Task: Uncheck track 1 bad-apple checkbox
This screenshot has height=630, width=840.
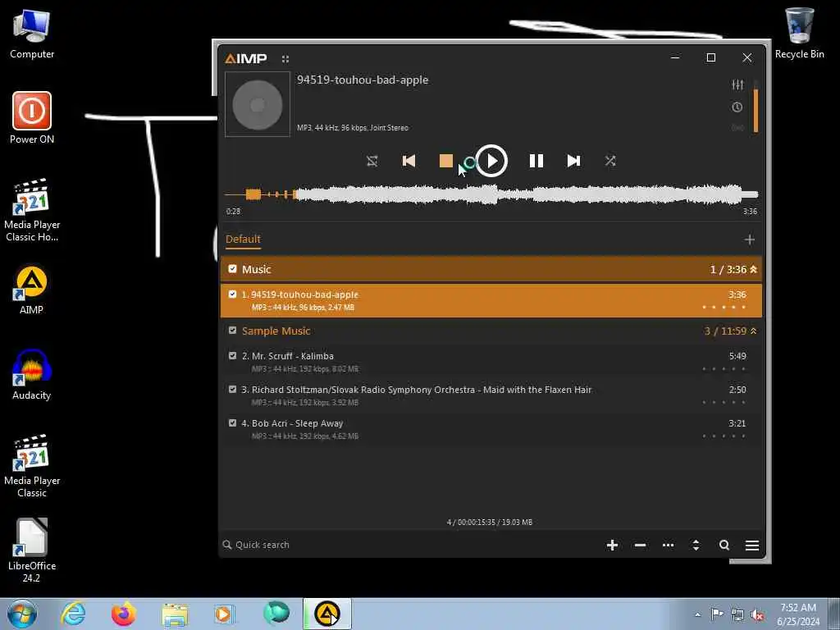Action: click(x=232, y=294)
